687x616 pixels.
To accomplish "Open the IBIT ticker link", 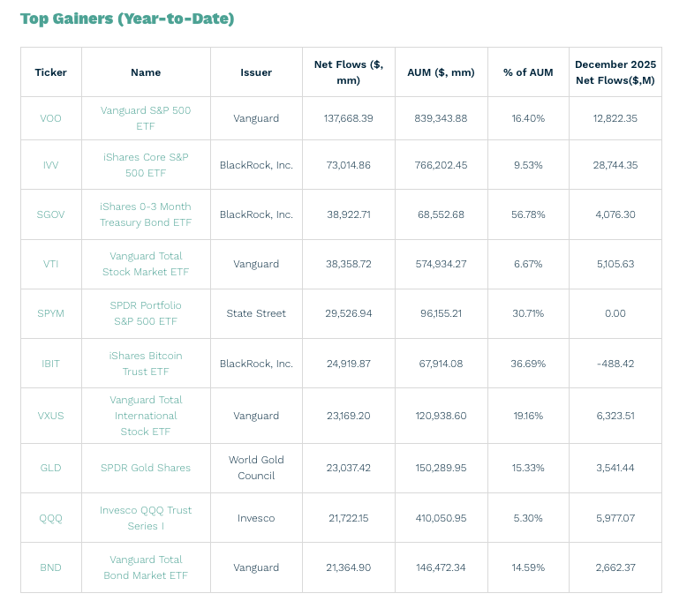I will pyautogui.click(x=51, y=364).
